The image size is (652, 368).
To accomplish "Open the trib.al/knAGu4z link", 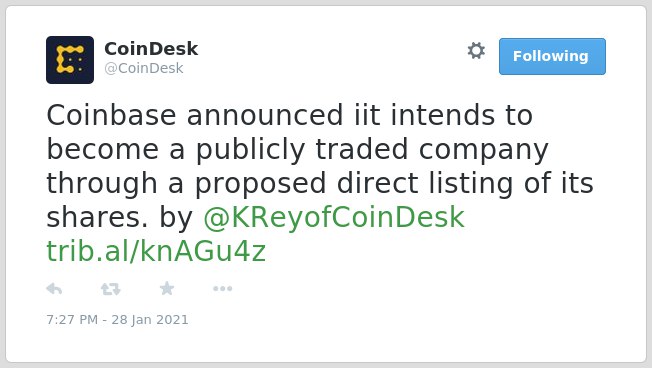I will pos(156,251).
